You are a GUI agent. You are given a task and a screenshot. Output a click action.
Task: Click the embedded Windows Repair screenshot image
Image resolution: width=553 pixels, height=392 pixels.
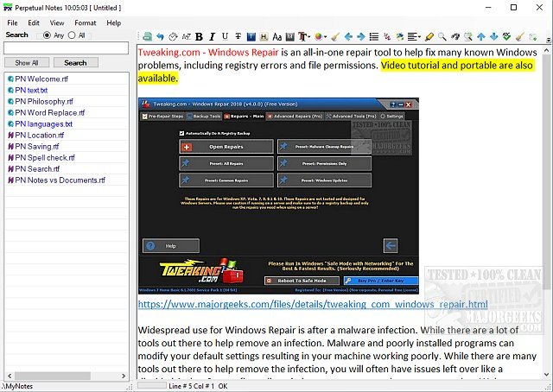(278, 196)
